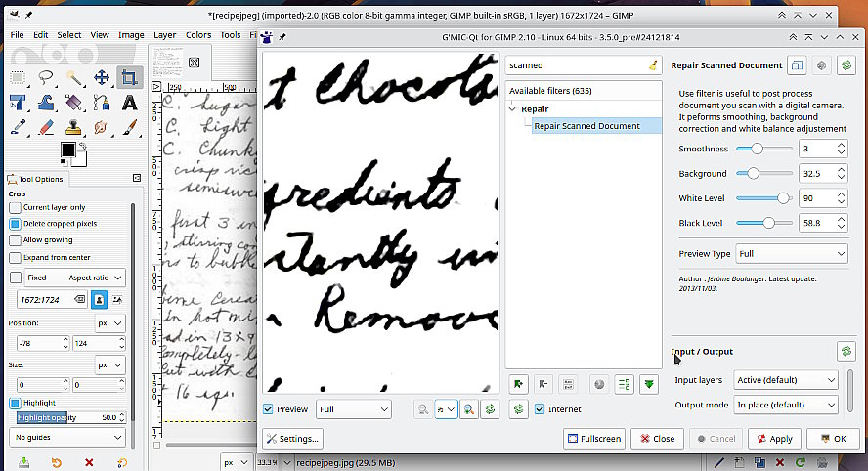Toggle preview split icon next to filter title
This screenshot has width=868, height=471.
(x=797, y=65)
